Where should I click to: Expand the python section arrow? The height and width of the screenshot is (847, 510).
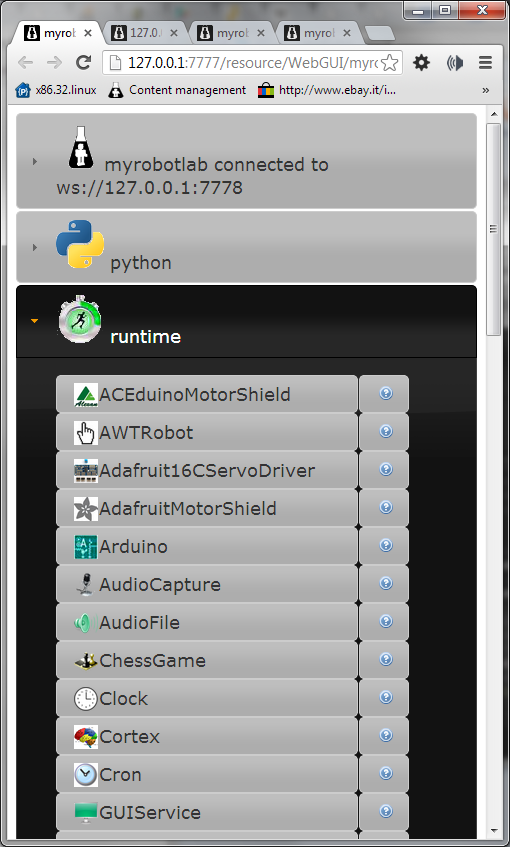[x=35, y=247]
